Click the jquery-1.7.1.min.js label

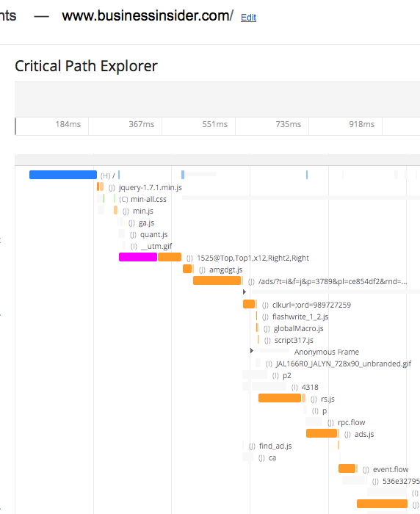[x=151, y=187]
